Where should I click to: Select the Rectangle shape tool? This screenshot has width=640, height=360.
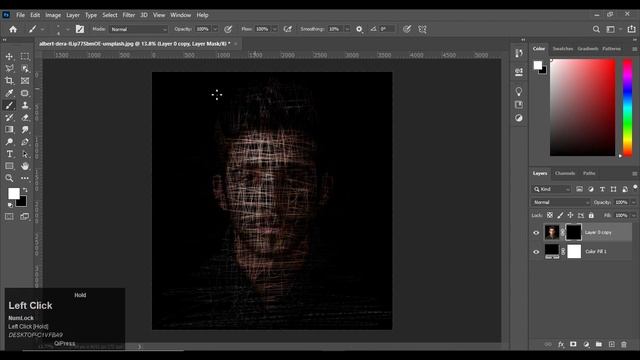[9, 166]
